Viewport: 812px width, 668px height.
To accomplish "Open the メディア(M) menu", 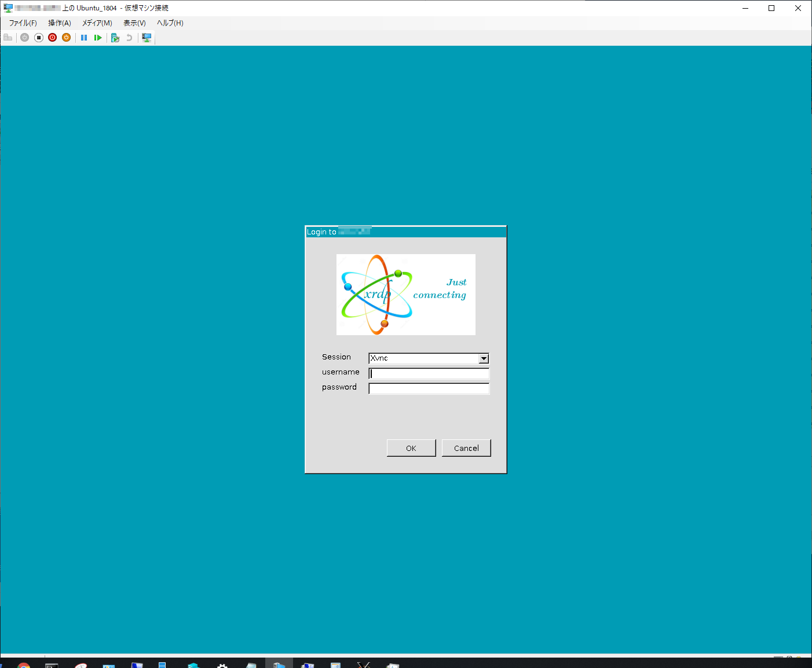I will 97,23.
